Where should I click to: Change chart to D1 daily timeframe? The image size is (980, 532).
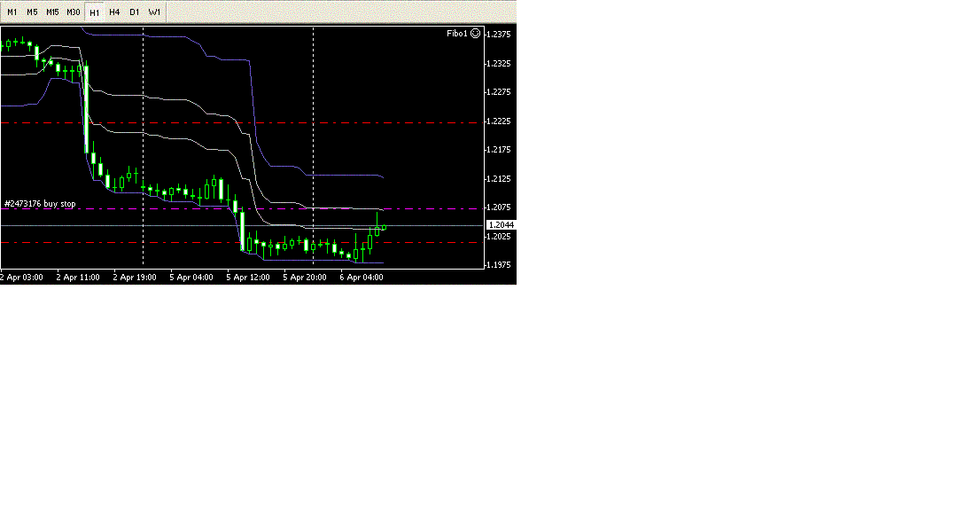tap(135, 12)
